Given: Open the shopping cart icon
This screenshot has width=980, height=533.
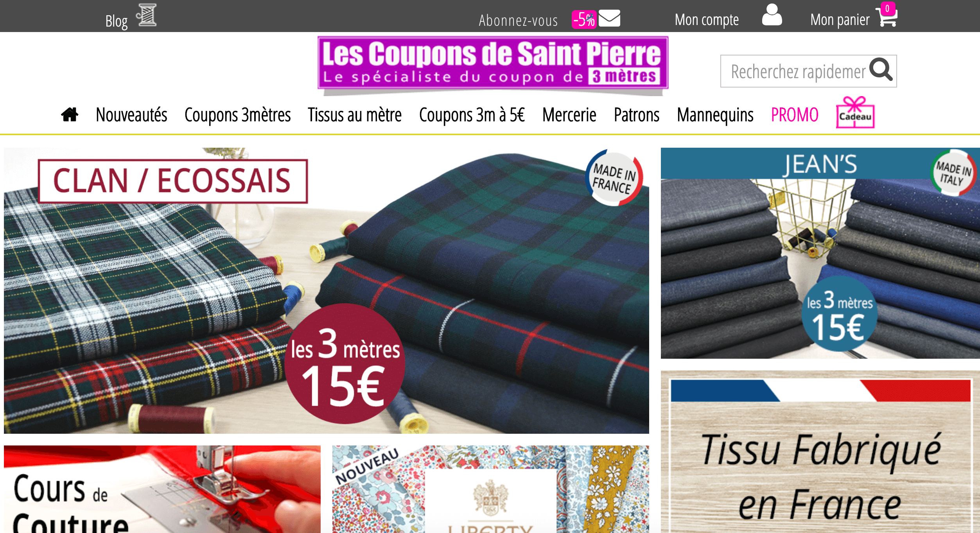Looking at the screenshot, I should pyautogui.click(x=887, y=16).
